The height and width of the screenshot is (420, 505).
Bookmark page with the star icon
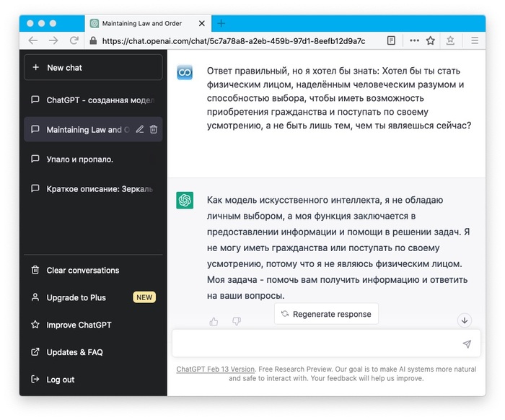click(x=431, y=41)
